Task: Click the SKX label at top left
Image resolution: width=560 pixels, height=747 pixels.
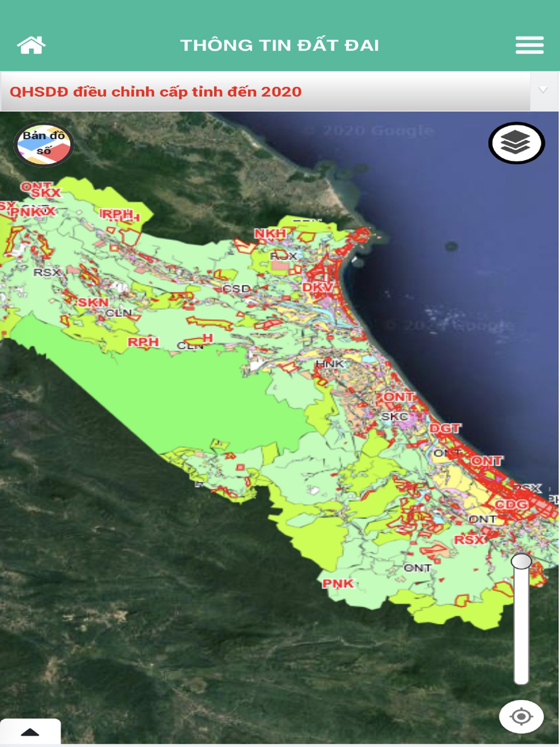Action: click(x=45, y=193)
